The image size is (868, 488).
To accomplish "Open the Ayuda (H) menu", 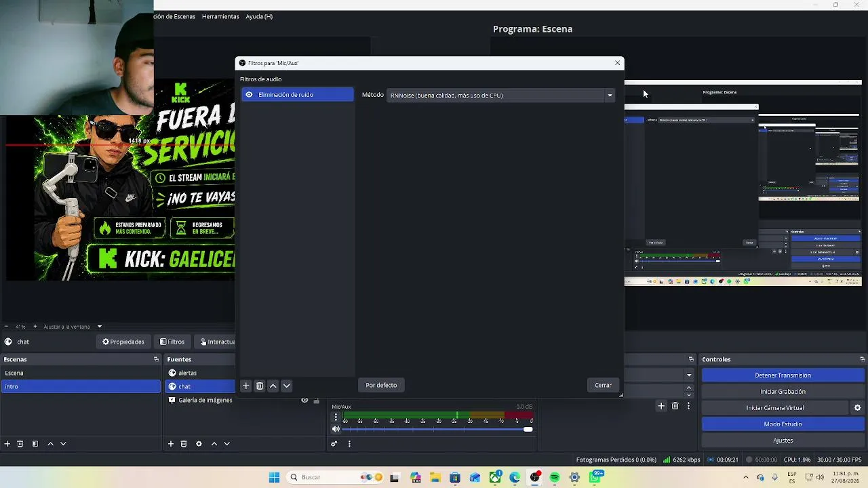I will 259,16.
